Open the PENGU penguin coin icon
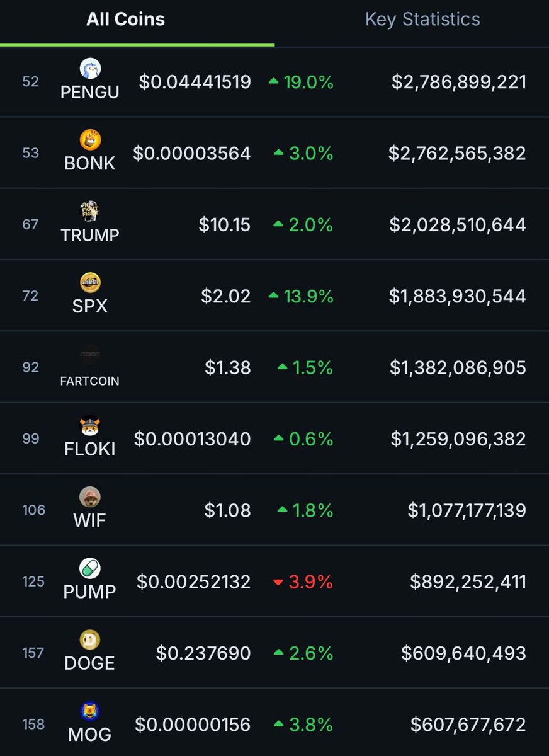The height and width of the screenshot is (756, 549). point(90,69)
